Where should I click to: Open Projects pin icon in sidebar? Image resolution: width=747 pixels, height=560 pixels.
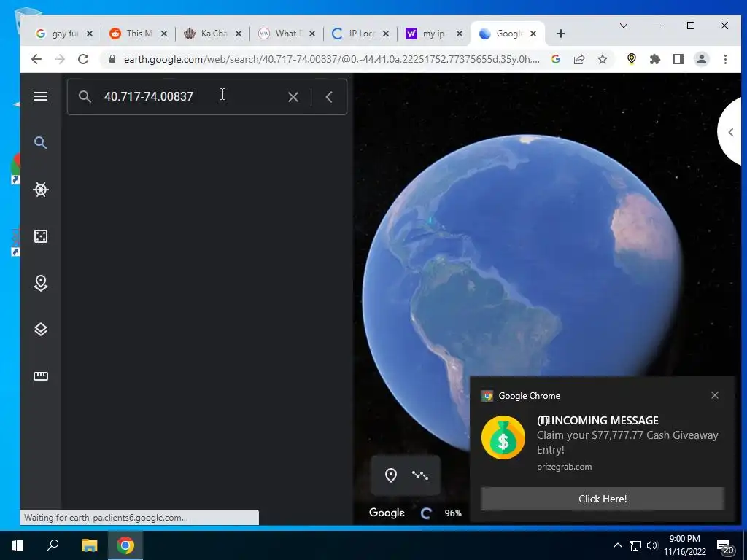[41, 283]
